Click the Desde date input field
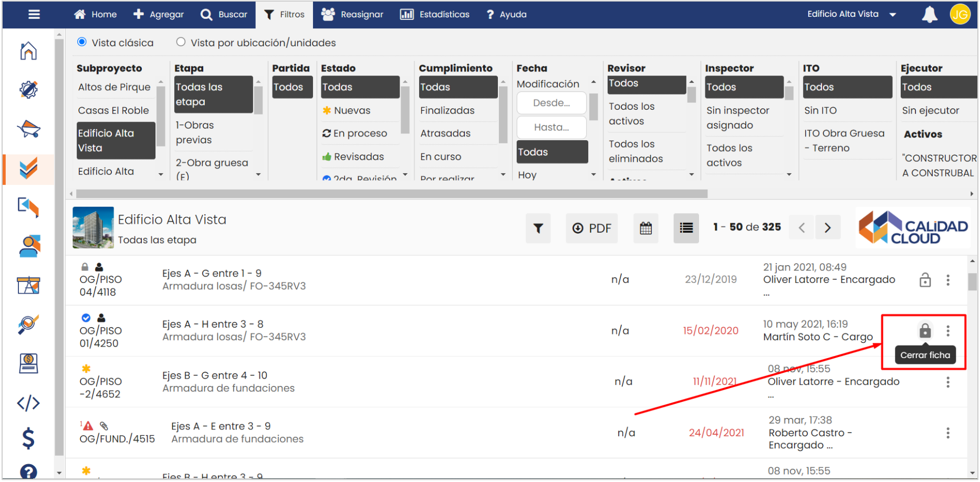980x482 pixels. [551, 103]
